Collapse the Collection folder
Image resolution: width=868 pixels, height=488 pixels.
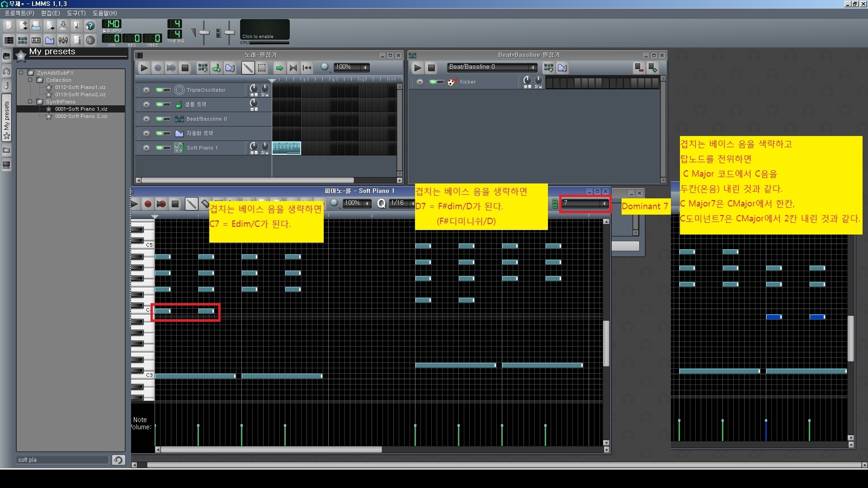(30, 80)
